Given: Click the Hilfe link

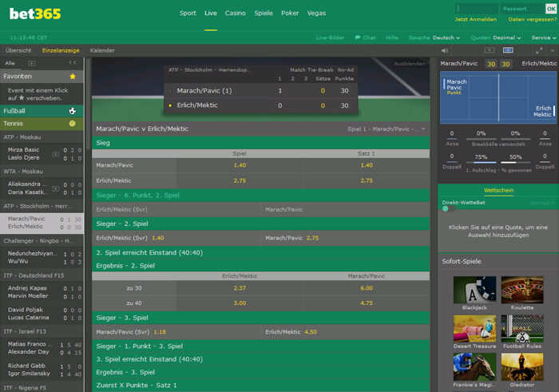Looking at the screenshot, I should (x=392, y=38).
